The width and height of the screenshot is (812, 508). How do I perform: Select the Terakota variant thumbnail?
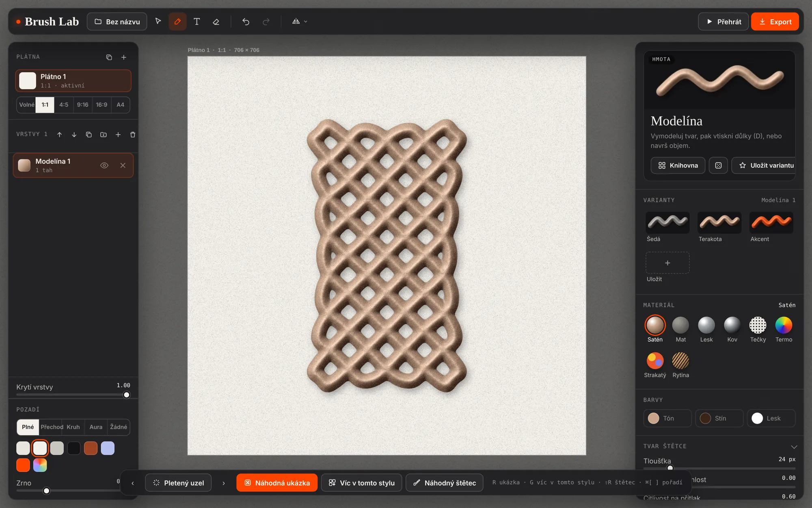pyautogui.click(x=719, y=223)
